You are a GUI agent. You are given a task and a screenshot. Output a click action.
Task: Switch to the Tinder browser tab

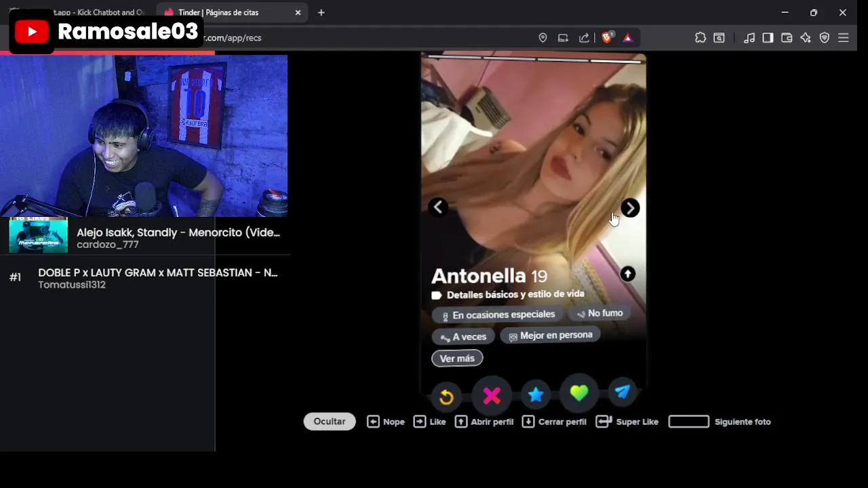point(231,12)
